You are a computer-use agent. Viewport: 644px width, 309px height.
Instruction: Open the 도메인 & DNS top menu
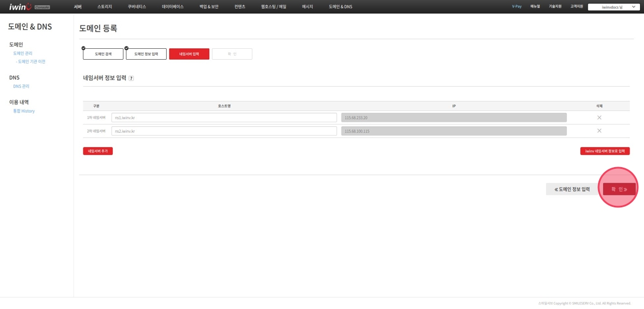point(340,6)
